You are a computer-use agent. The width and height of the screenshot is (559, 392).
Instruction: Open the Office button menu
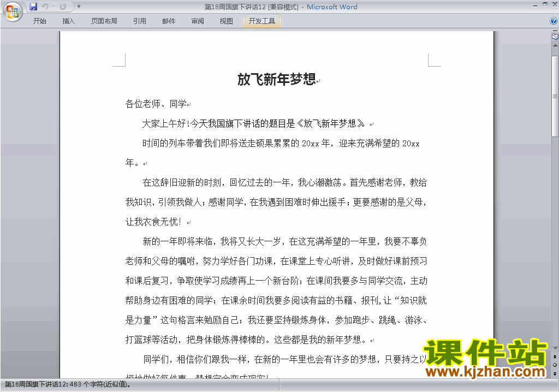point(13,12)
